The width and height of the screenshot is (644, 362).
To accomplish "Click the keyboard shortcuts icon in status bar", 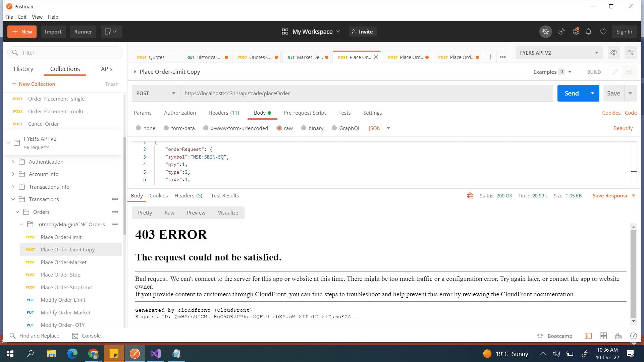I will point(618,336).
